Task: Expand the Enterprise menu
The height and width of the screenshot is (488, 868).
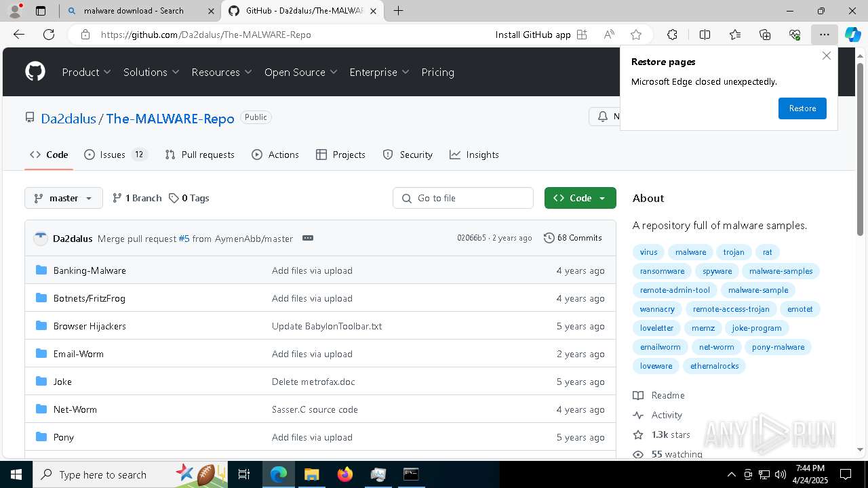Action: coord(379,72)
